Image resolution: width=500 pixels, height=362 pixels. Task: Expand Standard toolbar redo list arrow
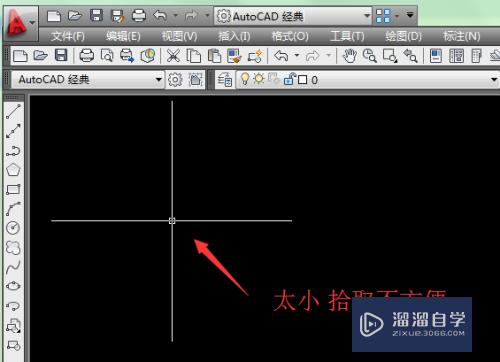tap(328, 55)
